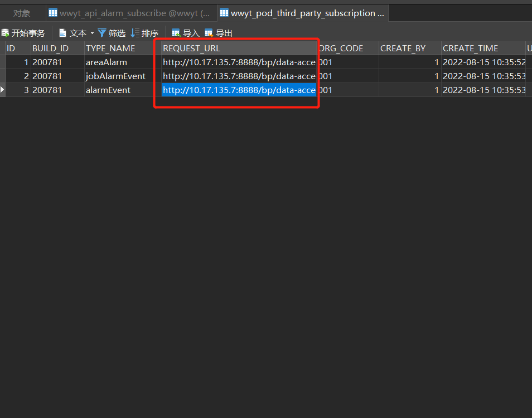Click the table icon on wwyt_api_alarm_subscribe tab

(x=53, y=13)
